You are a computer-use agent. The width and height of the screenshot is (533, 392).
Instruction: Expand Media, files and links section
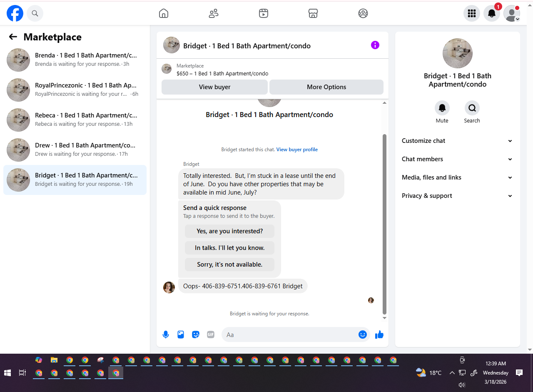458,177
